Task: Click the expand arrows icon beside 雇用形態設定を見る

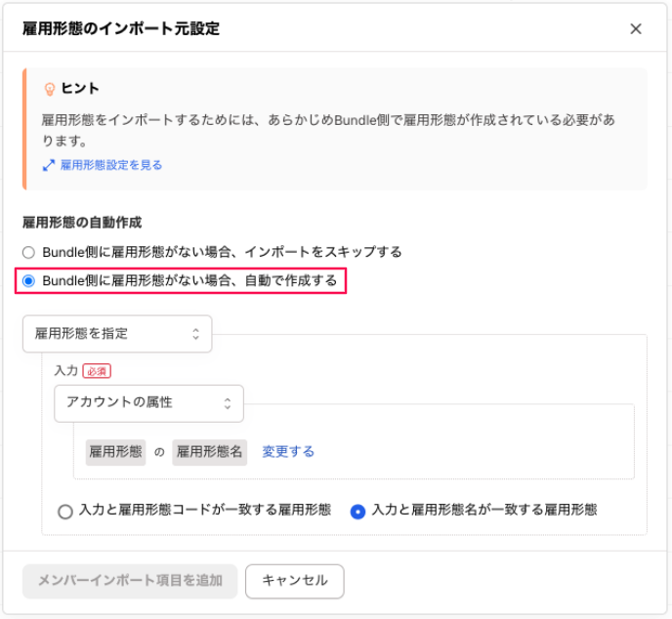Action: pyautogui.click(x=48, y=166)
